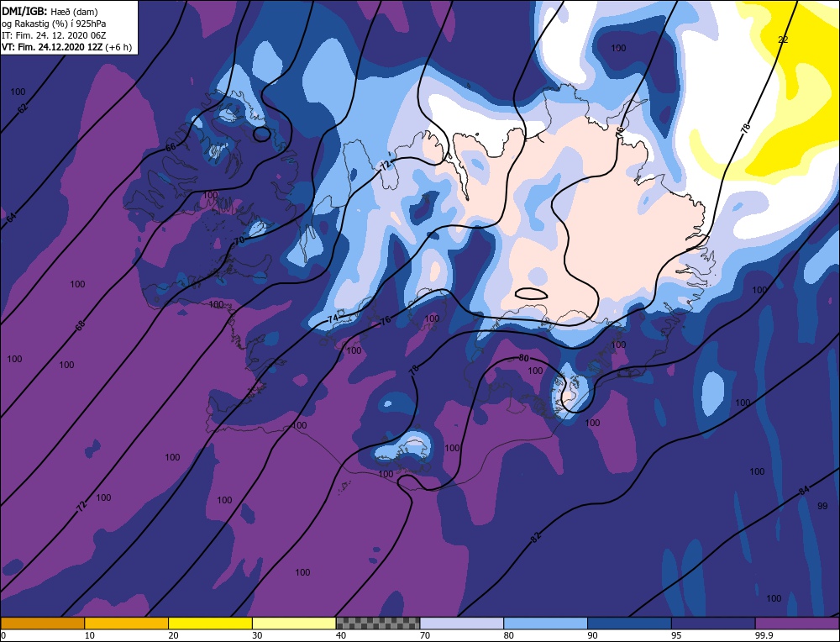The width and height of the screenshot is (840, 642).
Task: Click the legend scale number 90
Action: click(x=592, y=636)
